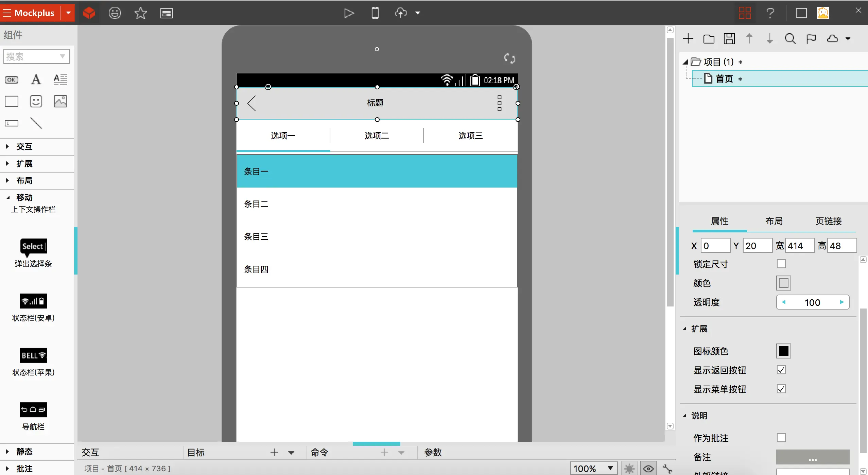Click the 备注 ellipsis button
This screenshot has height=475, width=868.
click(x=813, y=457)
